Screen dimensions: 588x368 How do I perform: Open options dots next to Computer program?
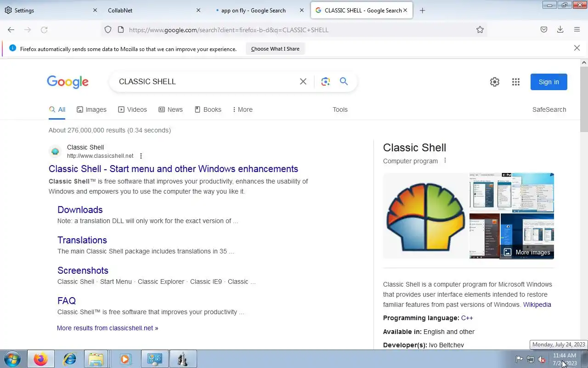coord(445,161)
